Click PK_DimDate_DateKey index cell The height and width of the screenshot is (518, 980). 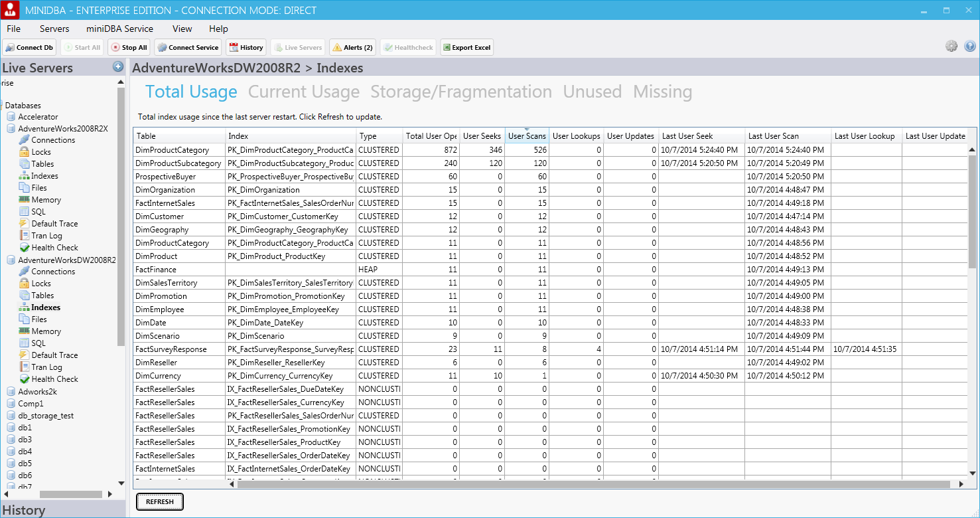pos(291,323)
